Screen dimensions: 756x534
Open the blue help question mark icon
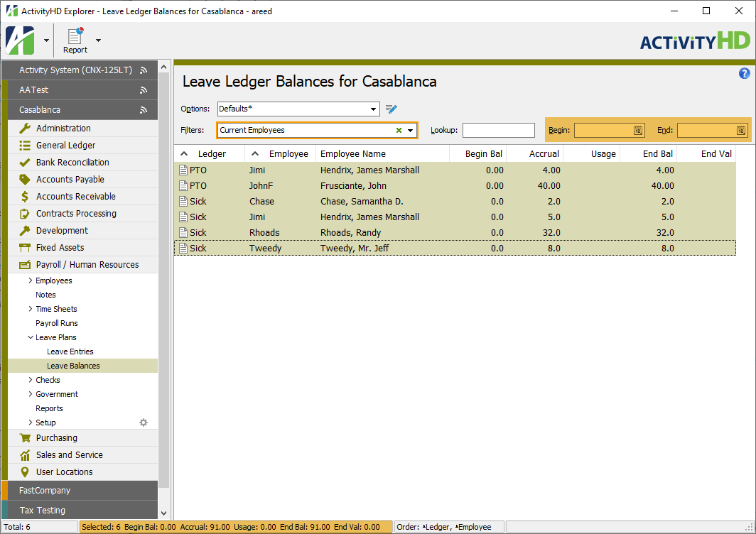tap(744, 73)
